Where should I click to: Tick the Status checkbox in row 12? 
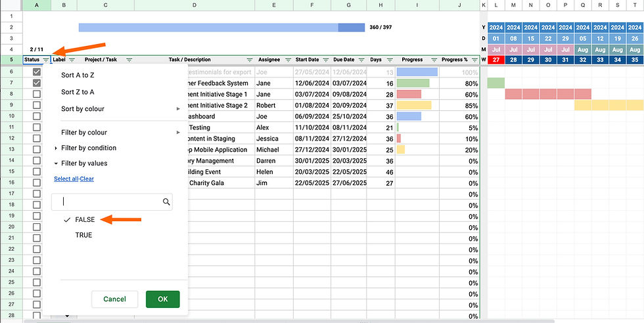37,139
